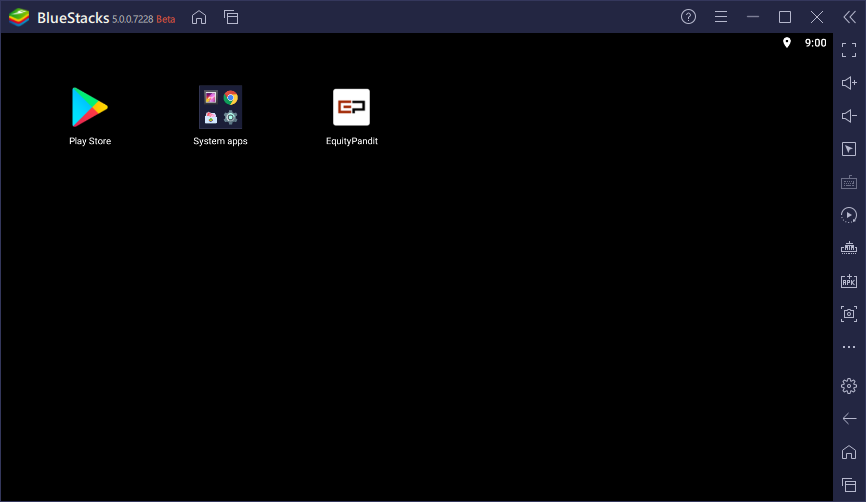Toggle full screen mode in sidebar
The height and width of the screenshot is (502, 866).
[849, 50]
